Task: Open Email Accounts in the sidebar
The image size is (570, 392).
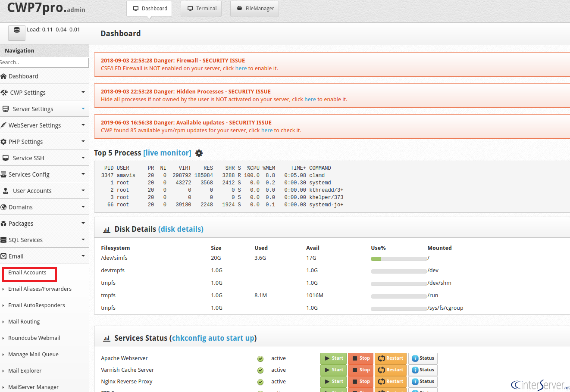Action: coord(27,273)
